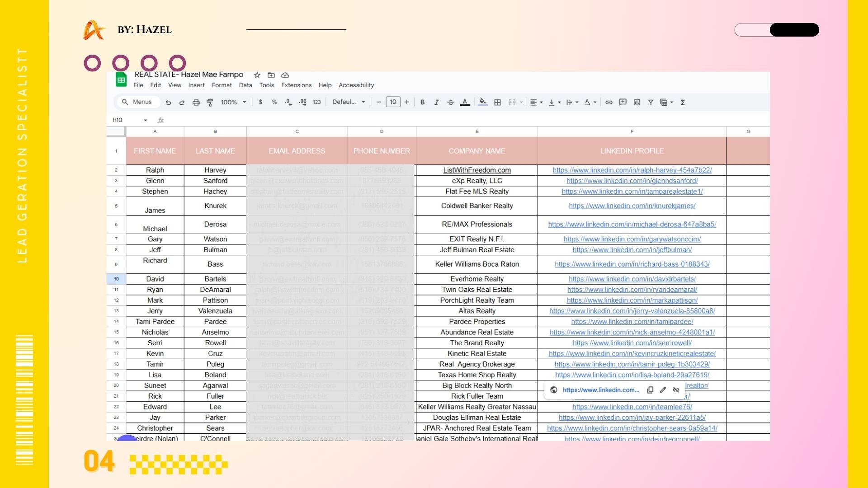
Task: Click the Copy link icon in link popup
Action: pyautogui.click(x=650, y=390)
